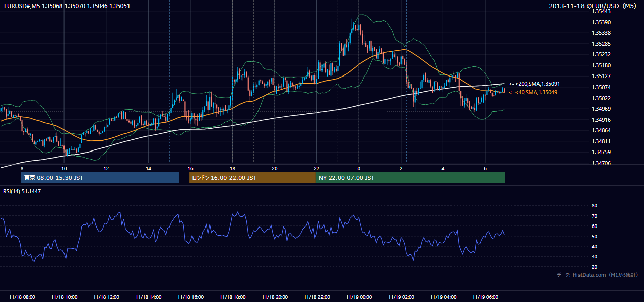Click hour tick 16 under the price chart
The height and width of the screenshot is (302, 644).
pos(190,168)
